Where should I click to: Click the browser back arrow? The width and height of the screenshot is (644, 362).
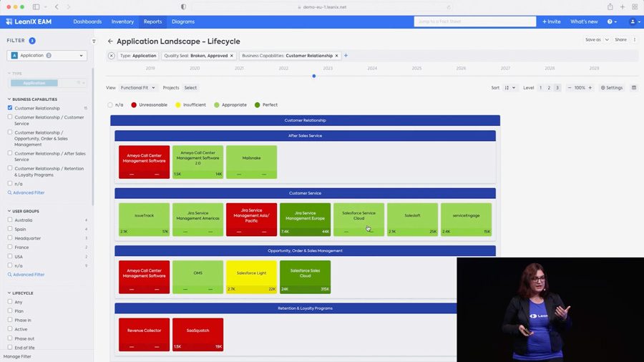coord(57,7)
